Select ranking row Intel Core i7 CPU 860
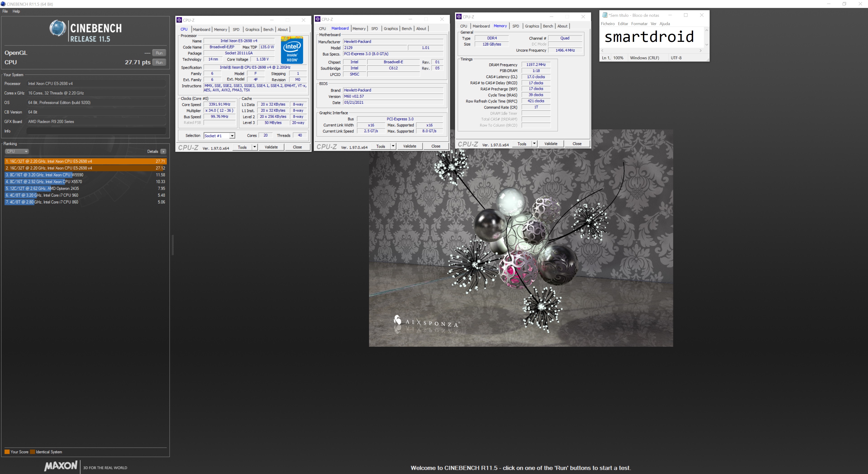 [x=86, y=202]
